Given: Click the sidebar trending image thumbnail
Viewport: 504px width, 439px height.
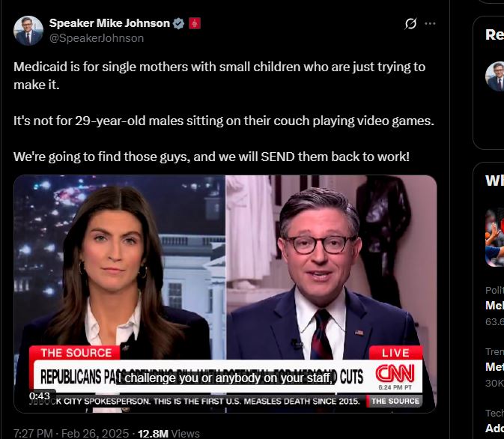Looking at the screenshot, I should (x=495, y=237).
